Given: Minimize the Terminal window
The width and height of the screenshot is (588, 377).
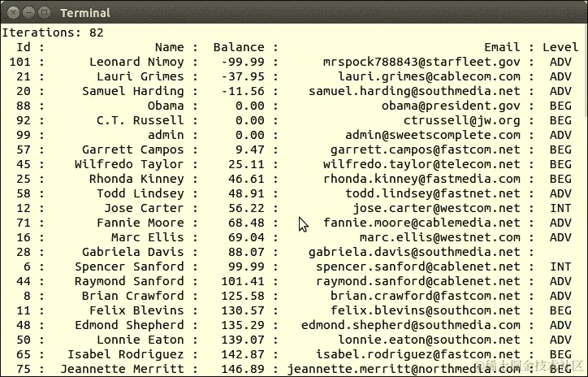Looking at the screenshot, I should [x=28, y=12].
